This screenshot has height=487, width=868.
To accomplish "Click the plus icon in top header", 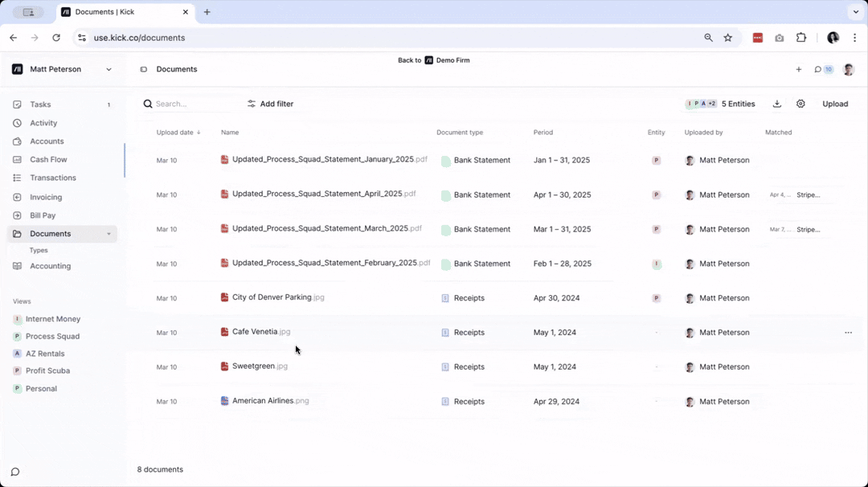I will 798,69.
